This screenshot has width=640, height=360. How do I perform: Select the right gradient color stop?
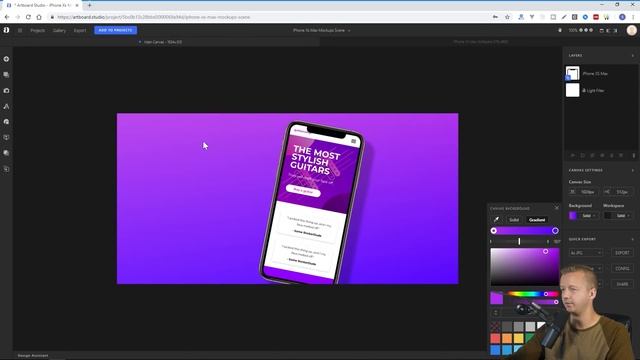coord(555,231)
